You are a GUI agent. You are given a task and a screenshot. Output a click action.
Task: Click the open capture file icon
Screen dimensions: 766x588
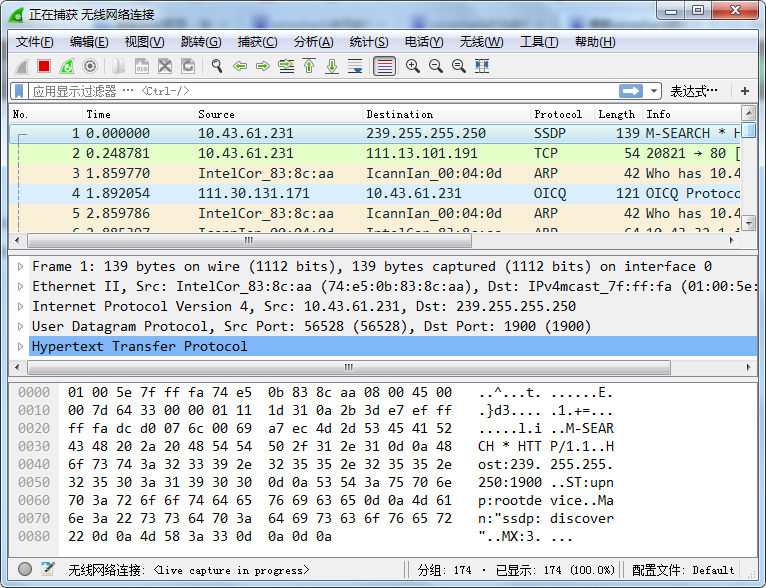click(119, 66)
